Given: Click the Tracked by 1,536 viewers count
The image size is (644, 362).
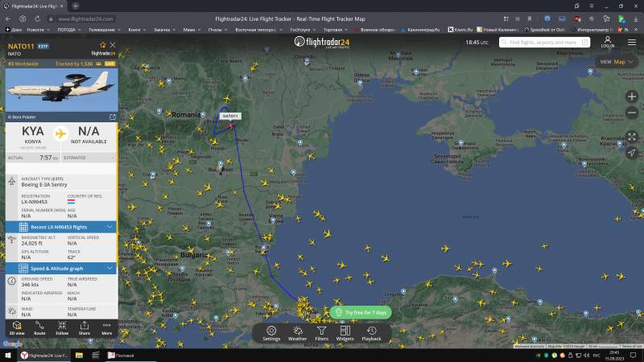Looking at the screenshot, I should pos(78,64).
